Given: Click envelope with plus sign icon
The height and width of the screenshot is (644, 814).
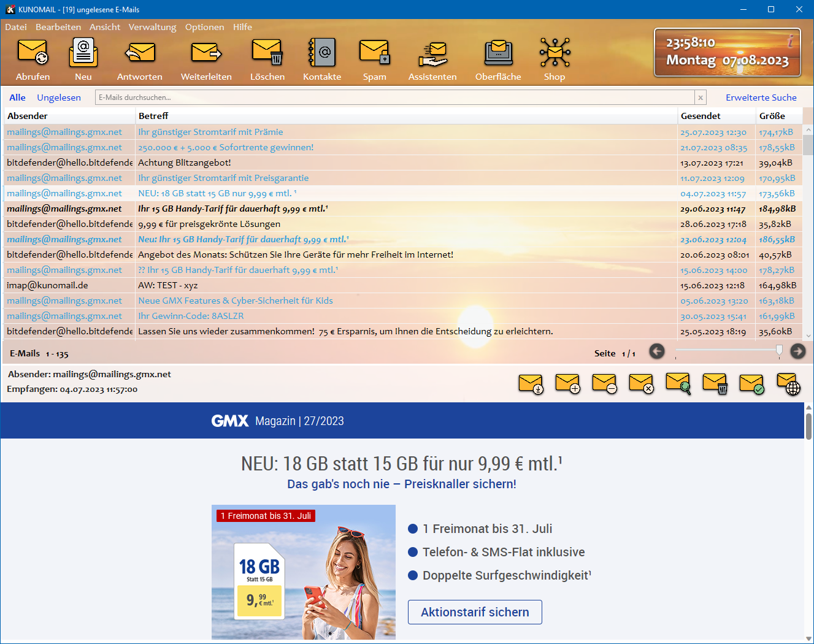Looking at the screenshot, I should coord(567,384).
